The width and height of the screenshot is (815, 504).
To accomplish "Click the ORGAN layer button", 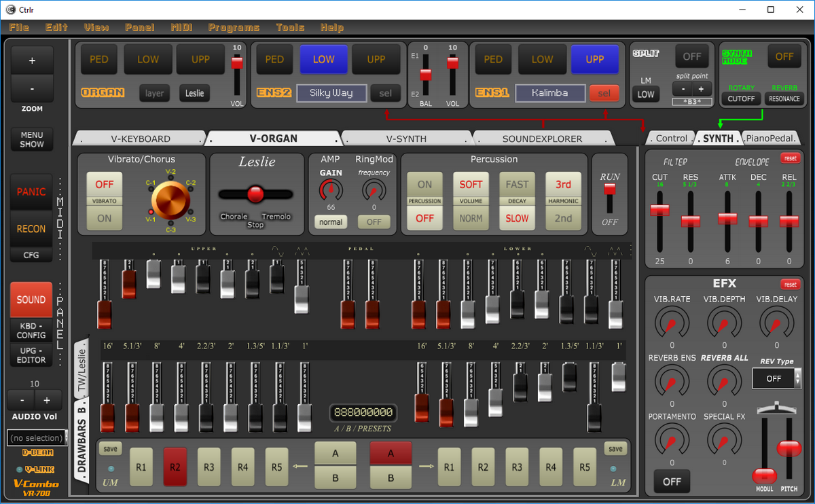I will tap(155, 93).
